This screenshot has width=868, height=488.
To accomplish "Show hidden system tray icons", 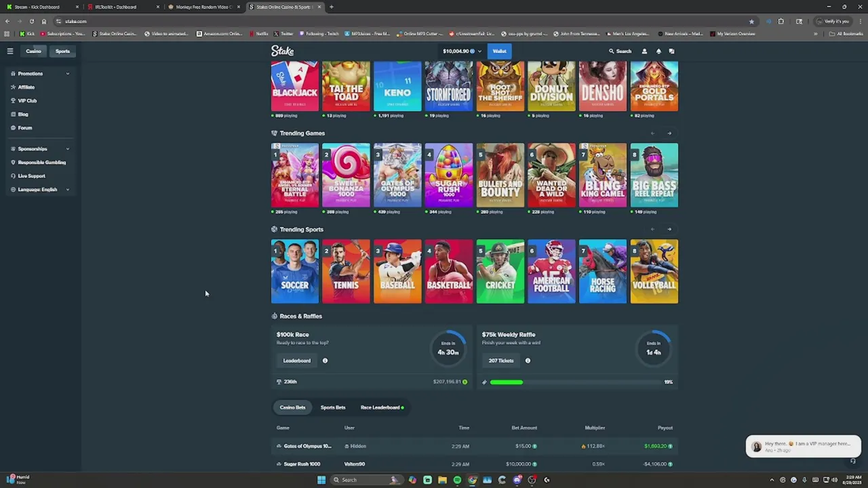I will [x=772, y=480].
